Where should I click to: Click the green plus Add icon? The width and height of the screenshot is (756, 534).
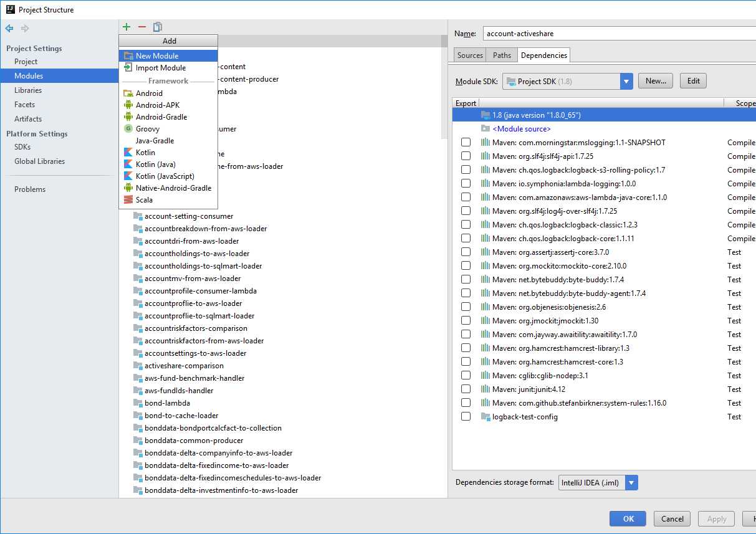[x=127, y=27]
